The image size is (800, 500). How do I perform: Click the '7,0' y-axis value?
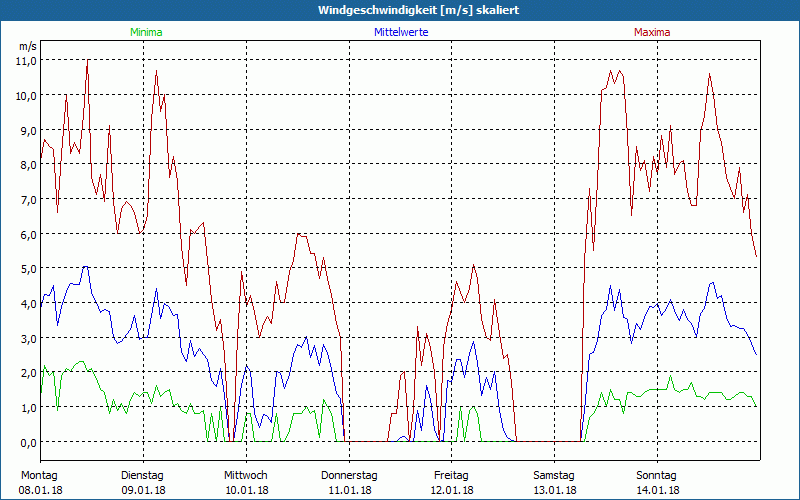(x=29, y=199)
